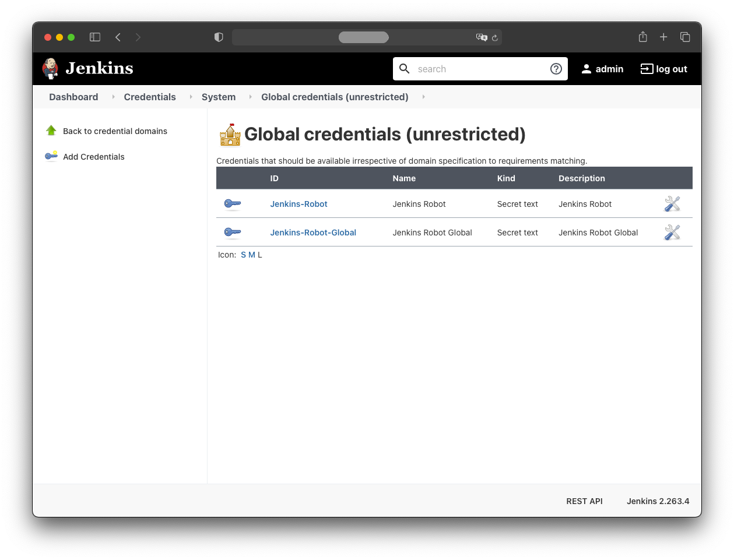Expand the arrow after Credentials breadcrumb
This screenshot has width=734, height=560.
(x=191, y=97)
